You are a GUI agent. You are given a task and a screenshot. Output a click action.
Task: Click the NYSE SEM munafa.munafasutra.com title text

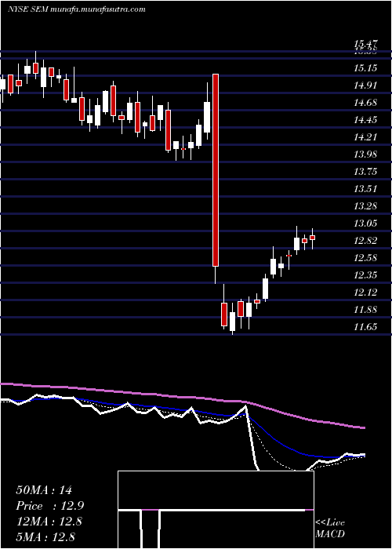coord(76,9)
